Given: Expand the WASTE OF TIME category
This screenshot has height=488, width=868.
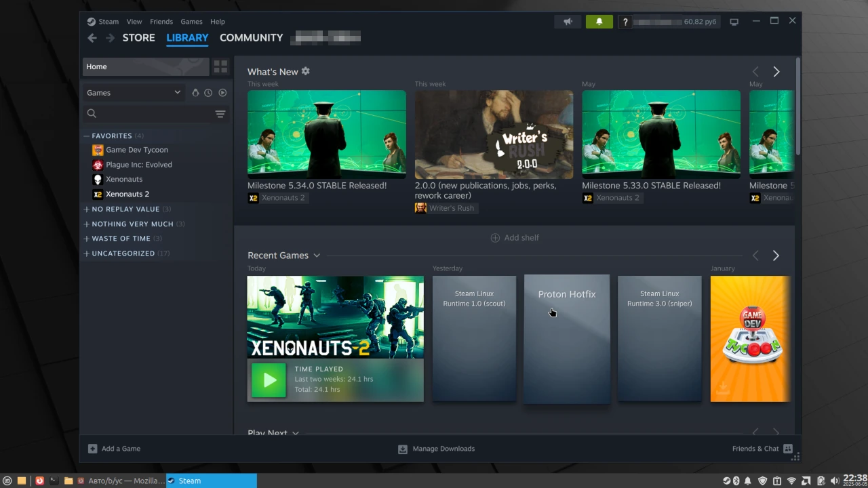Looking at the screenshot, I should click(122, 239).
